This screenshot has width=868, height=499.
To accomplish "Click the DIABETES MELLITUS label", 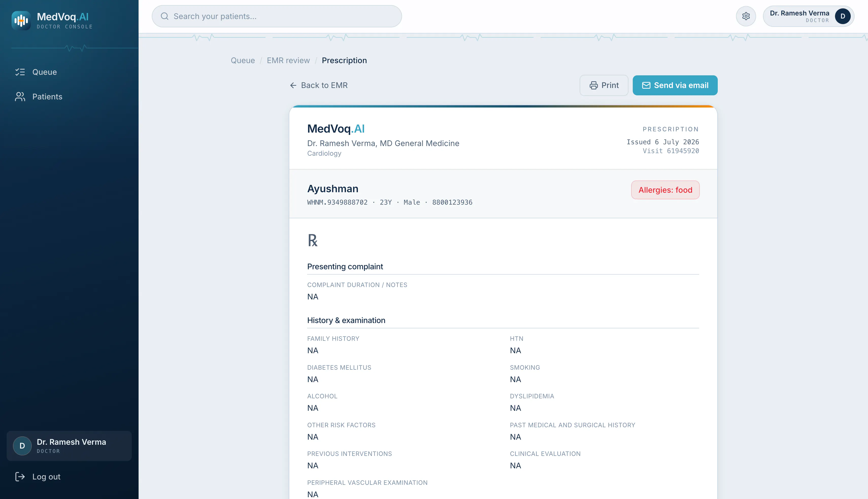I will [x=339, y=367].
